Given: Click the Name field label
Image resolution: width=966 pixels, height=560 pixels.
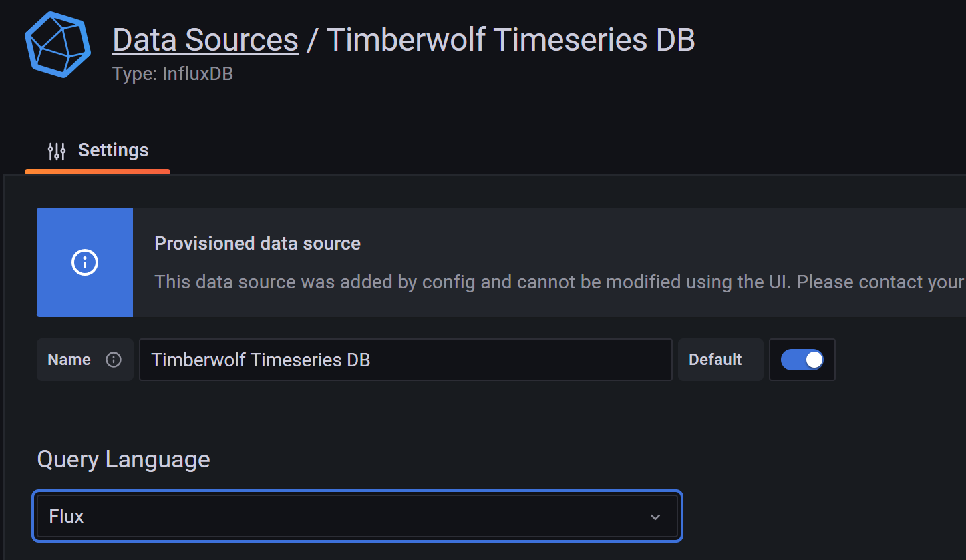Looking at the screenshot, I should pyautogui.click(x=69, y=360).
